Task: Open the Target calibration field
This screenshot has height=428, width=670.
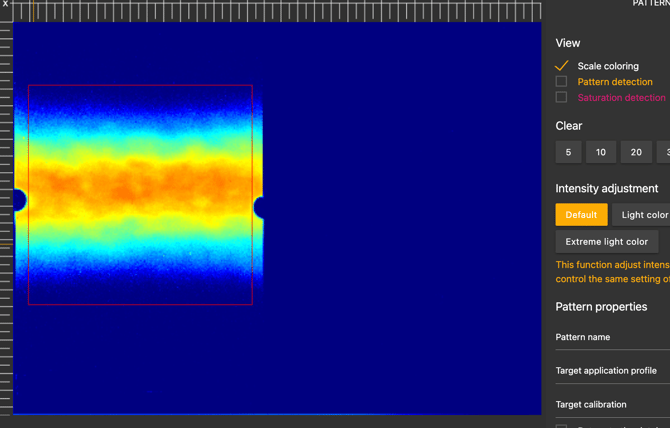Action: tap(612, 405)
